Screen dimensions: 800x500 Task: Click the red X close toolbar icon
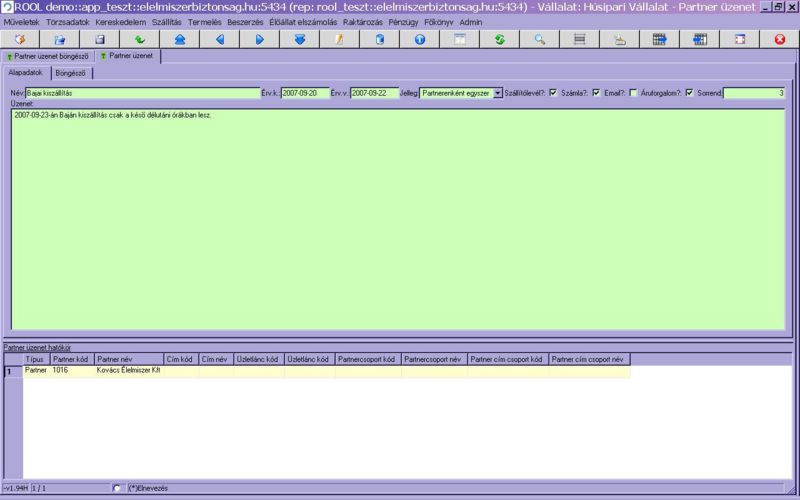[x=780, y=40]
